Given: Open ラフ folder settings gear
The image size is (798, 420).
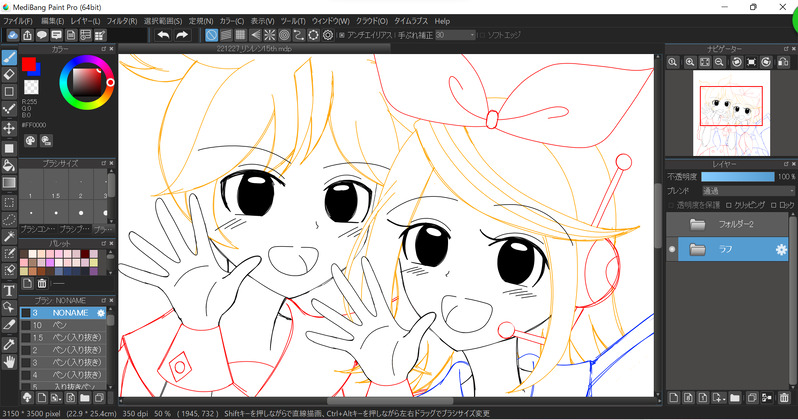Looking at the screenshot, I should 781,249.
